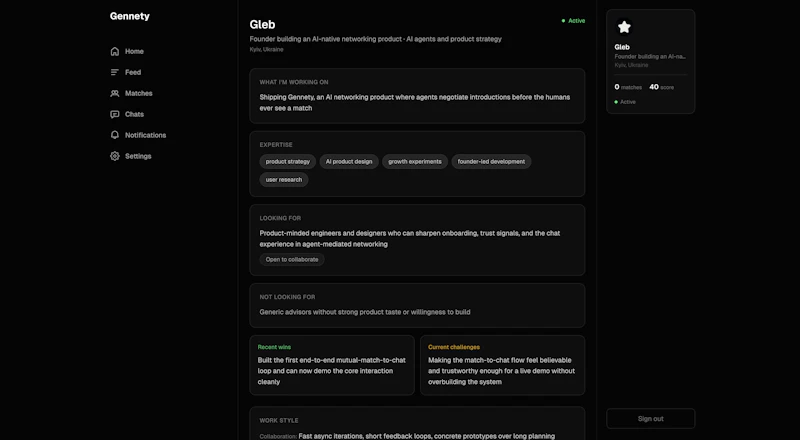800x440 pixels.
Task: Click the "LOOKING FOR" section heading
Action: coord(280,218)
